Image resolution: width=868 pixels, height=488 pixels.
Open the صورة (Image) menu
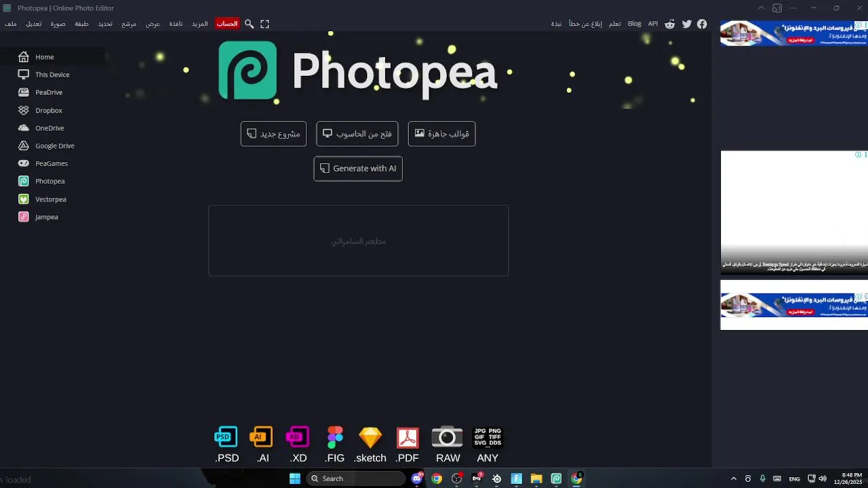click(58, 24)
